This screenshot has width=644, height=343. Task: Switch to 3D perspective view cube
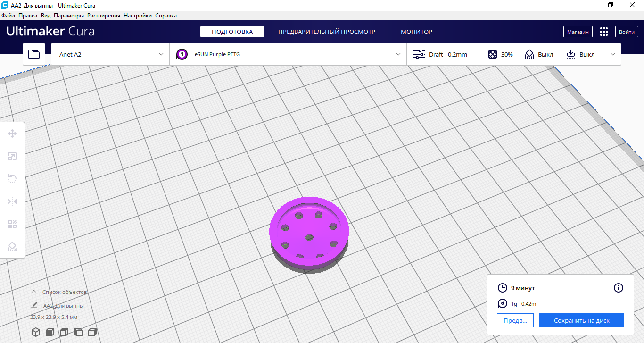[35, 332]
